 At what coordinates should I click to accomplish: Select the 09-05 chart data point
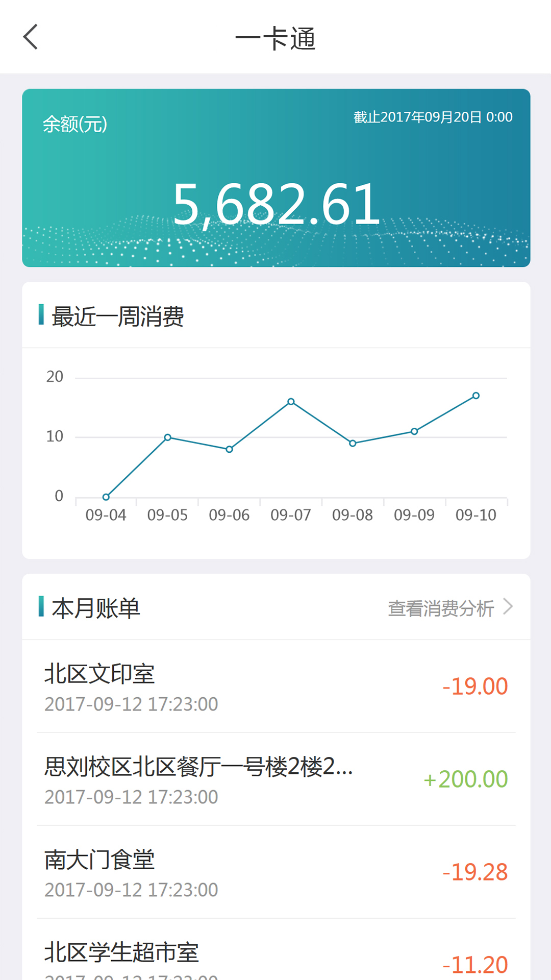[x=168, y=437]
